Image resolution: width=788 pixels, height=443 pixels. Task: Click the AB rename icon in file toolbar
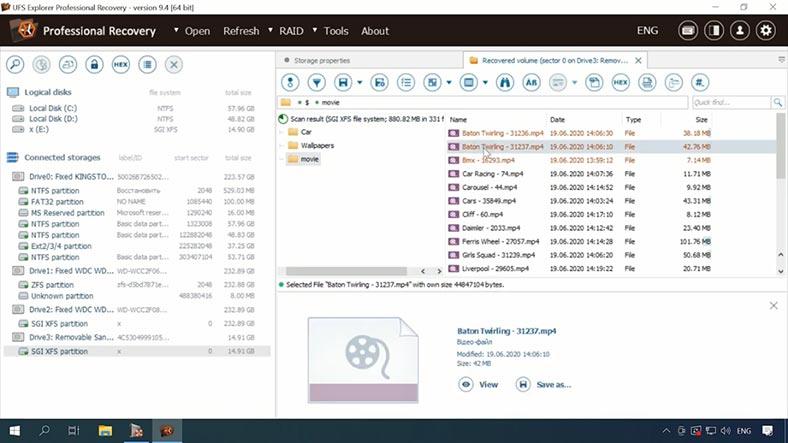[x=531, y=82]
